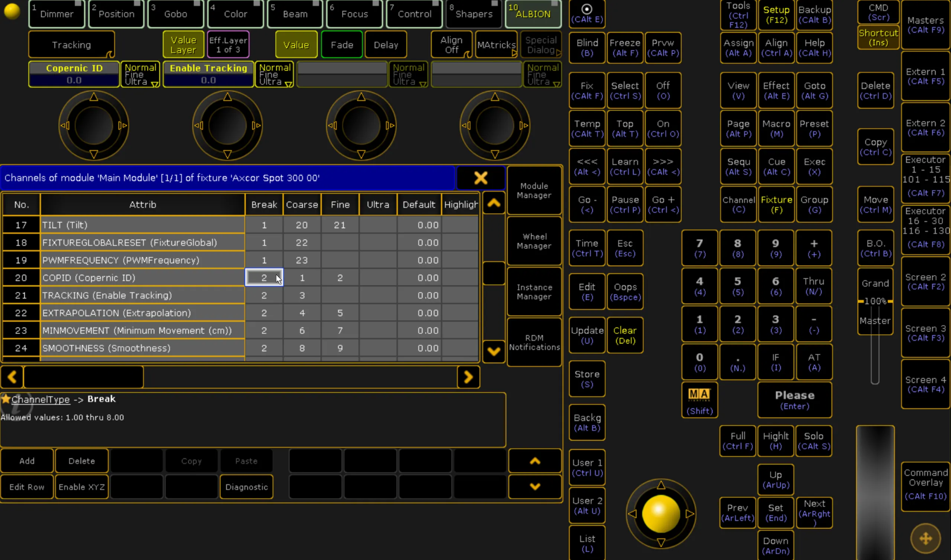Click the Diagnostic button
This screenshot has width=951, height=560.
pos(246,487)
